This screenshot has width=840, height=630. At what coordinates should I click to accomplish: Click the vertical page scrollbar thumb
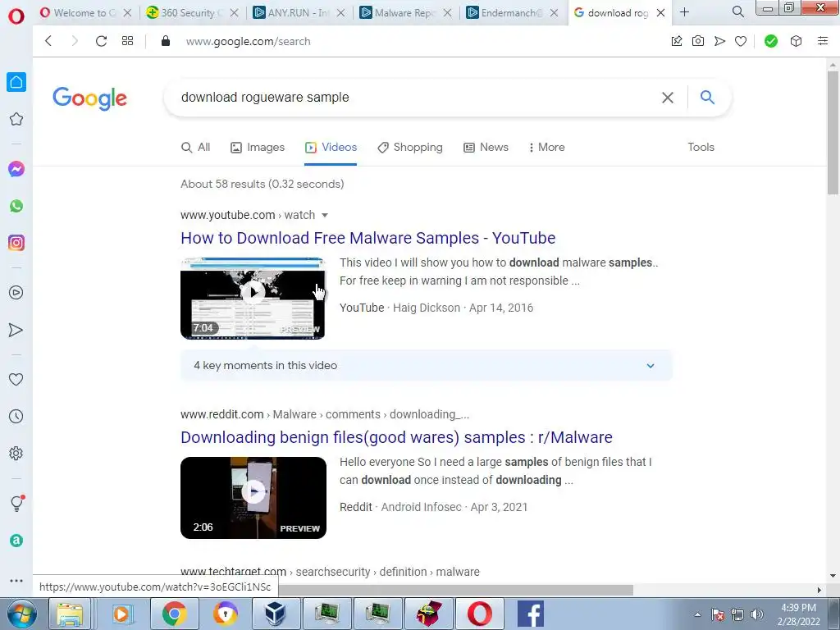(x=833, y=132)
